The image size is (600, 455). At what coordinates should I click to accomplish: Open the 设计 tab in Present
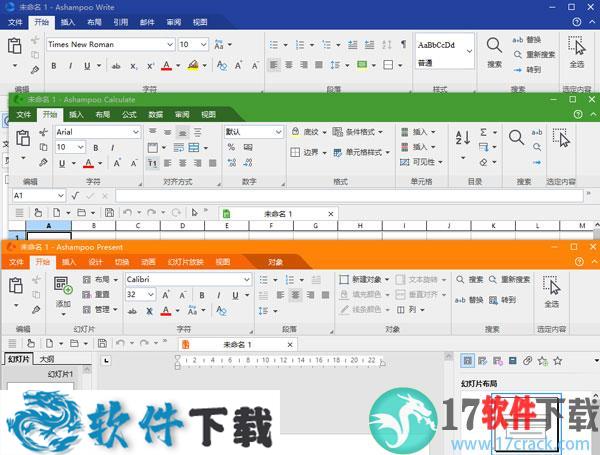tap(95, 262)
